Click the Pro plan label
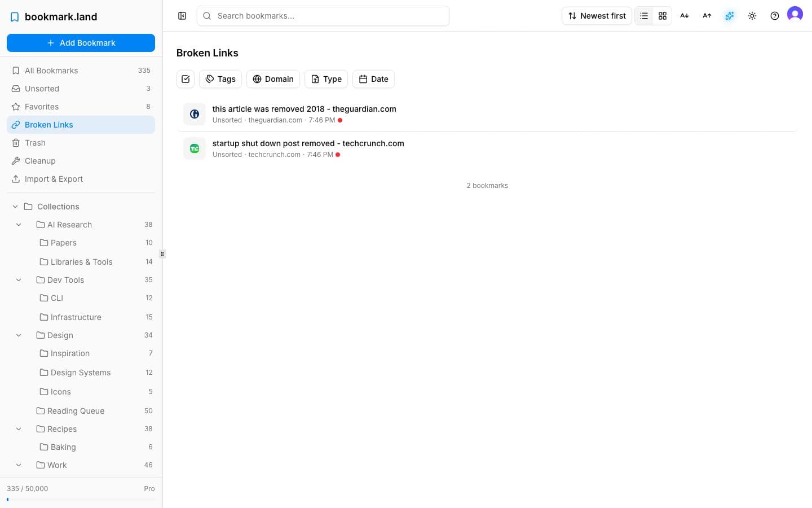This screenshot has width=812, height=508. [149, 489]
